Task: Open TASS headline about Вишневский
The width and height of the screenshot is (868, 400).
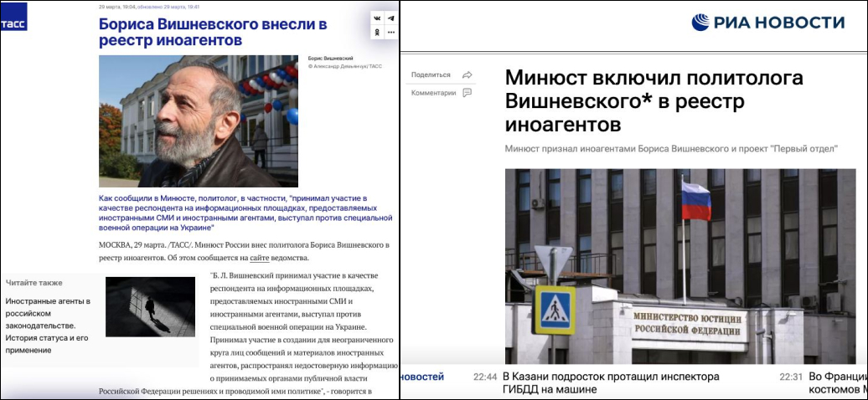Action: (x=213, y=32)
